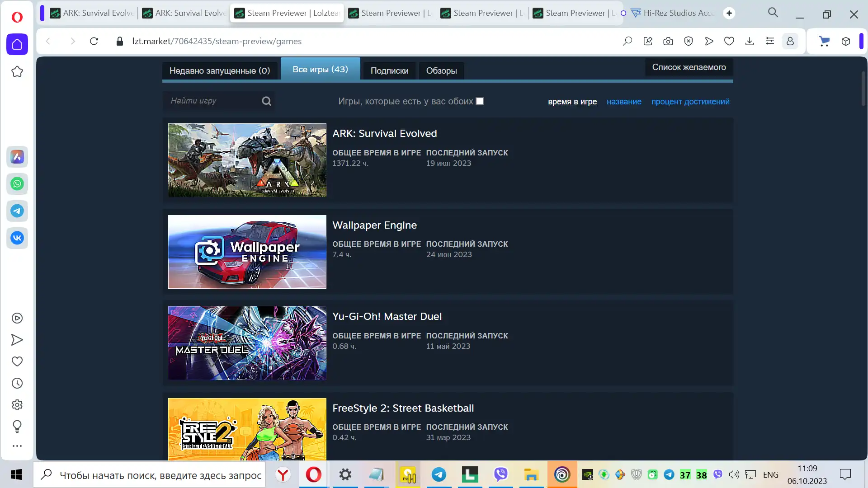Open the shopping cart icon
Viewport: 868px width, 488px height.
pos(825,41)
